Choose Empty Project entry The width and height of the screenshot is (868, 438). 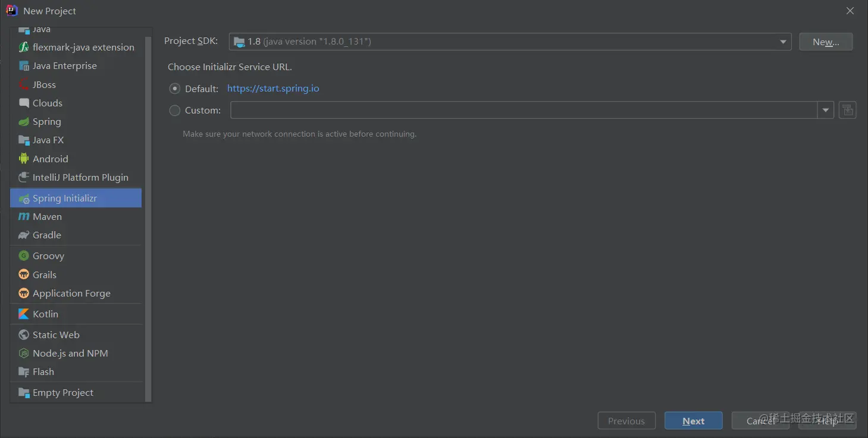[76, 392]
